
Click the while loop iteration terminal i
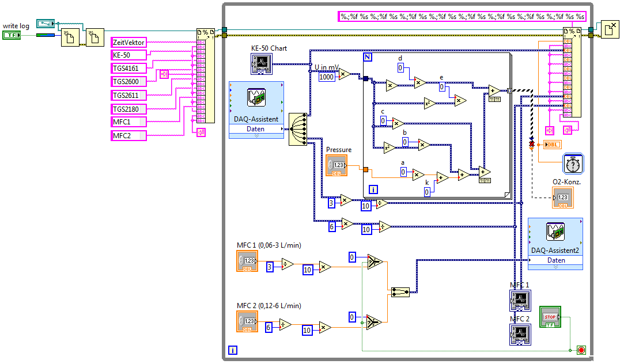tap(233, 350)
